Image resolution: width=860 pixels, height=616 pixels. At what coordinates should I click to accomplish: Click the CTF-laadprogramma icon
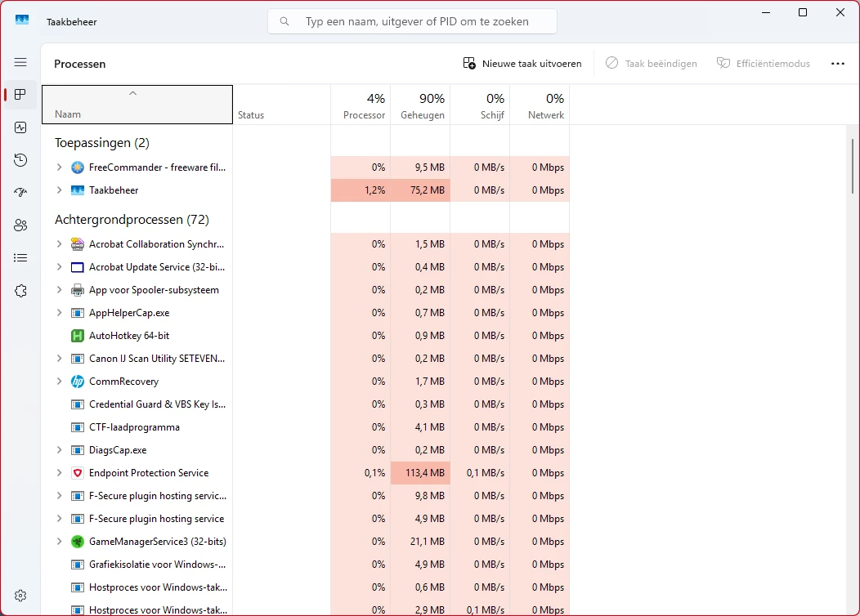pos(78,427)
